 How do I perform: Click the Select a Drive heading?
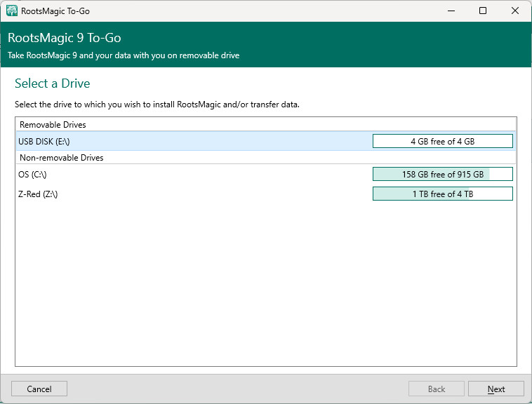pyautogui.click(x=53, y=83)
